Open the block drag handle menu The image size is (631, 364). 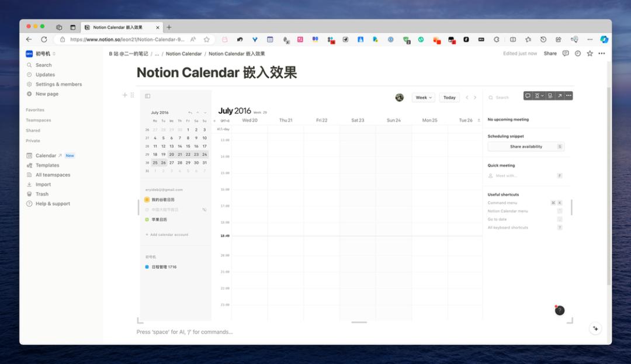[132, 95]
